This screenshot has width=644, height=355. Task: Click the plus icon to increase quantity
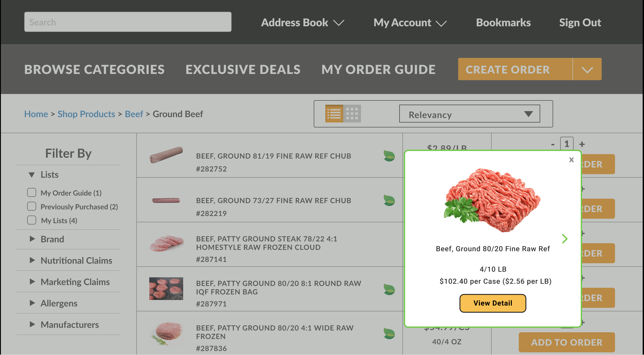(582, 144)
